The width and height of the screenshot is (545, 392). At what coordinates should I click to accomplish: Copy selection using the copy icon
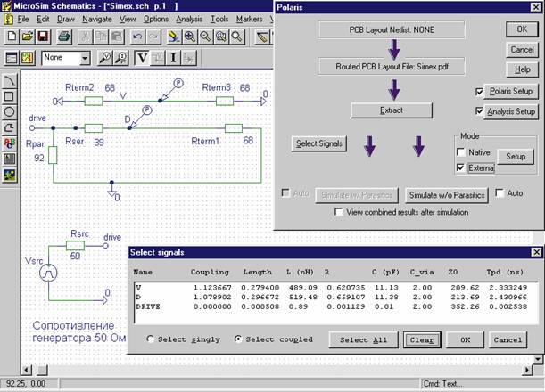(101, 37)
